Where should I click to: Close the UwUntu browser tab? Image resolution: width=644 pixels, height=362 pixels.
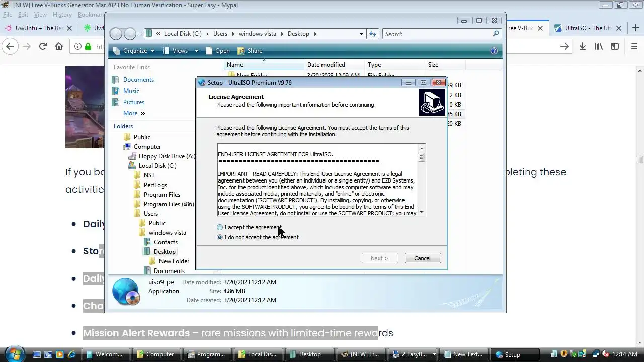pos(69,28)
